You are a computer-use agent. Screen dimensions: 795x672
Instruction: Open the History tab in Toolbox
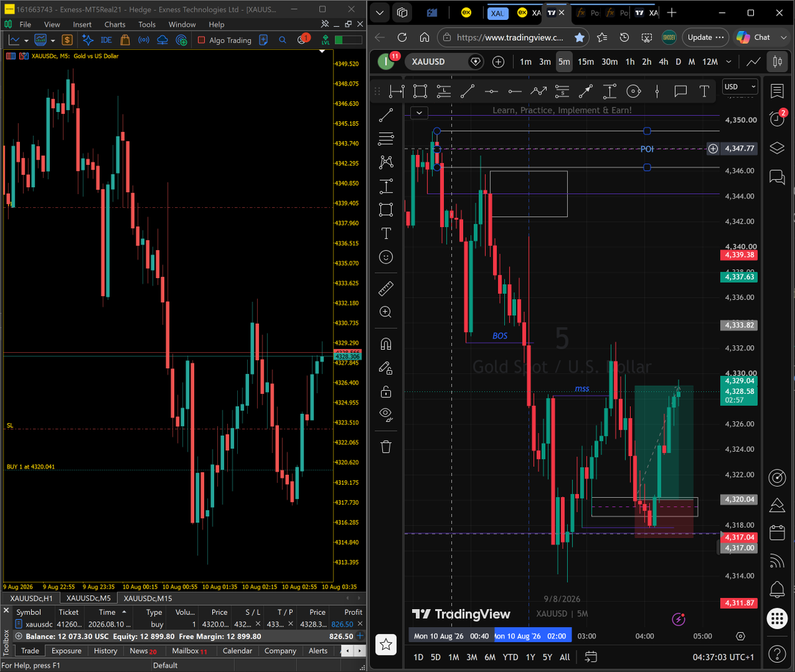pos(105,651)
